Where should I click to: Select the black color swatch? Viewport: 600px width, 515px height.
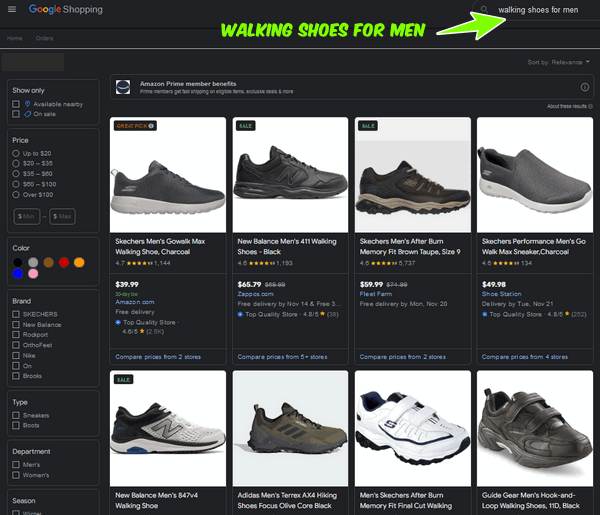[18, 262]
